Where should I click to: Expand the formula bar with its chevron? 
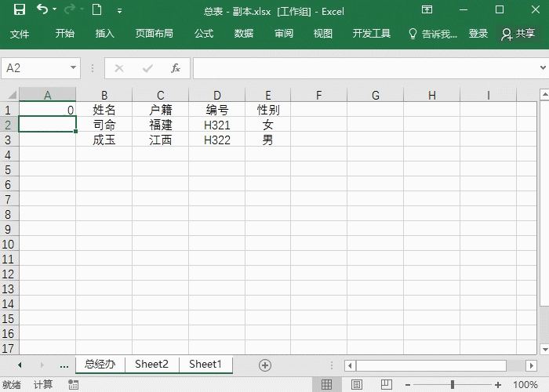pos(543,67)
